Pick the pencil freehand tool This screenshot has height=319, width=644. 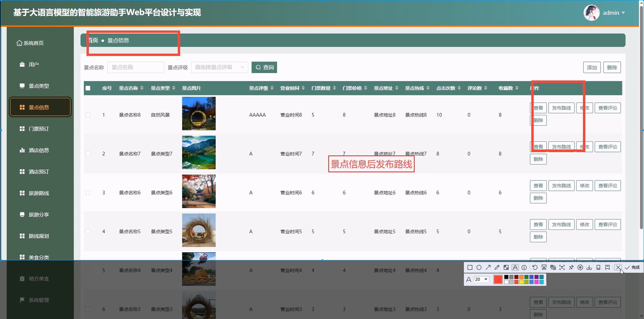tap(497, 268)
